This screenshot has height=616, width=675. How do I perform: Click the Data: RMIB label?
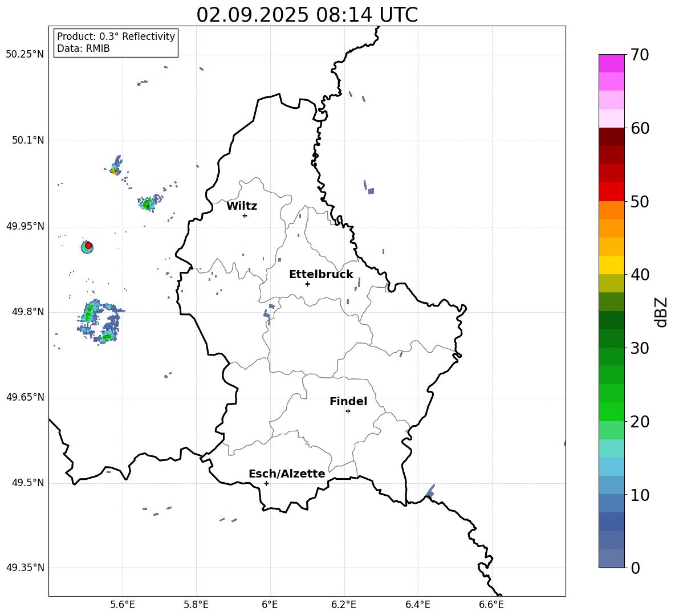(x=83, y=48)
